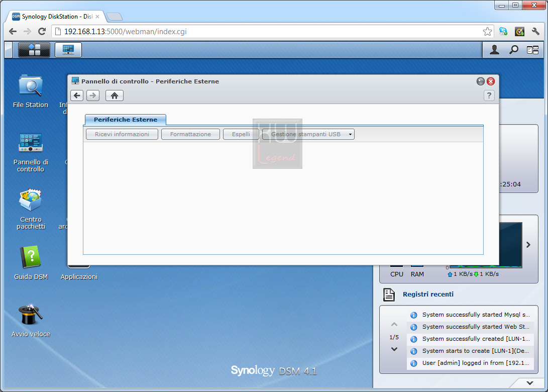Reload the browser page
Screen dimensions: 548x392
coord(42,32)
